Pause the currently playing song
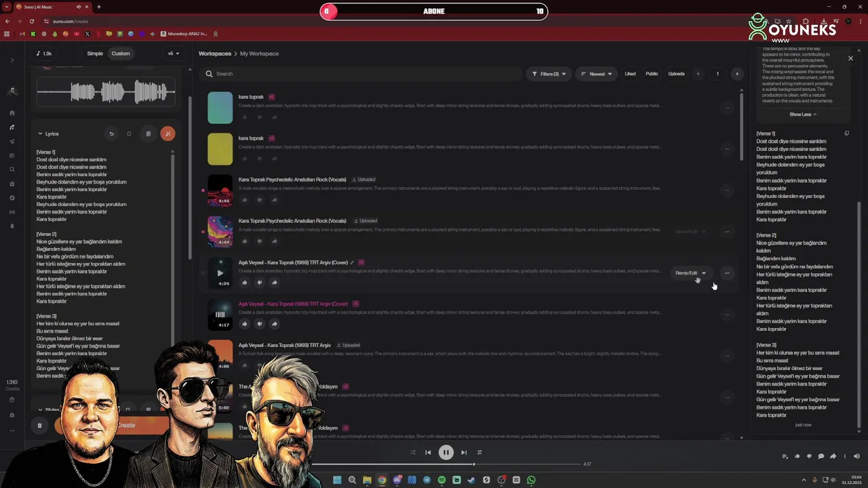This screenshot has width=868, height=488. pyautogui.click(x=446, y=452)
